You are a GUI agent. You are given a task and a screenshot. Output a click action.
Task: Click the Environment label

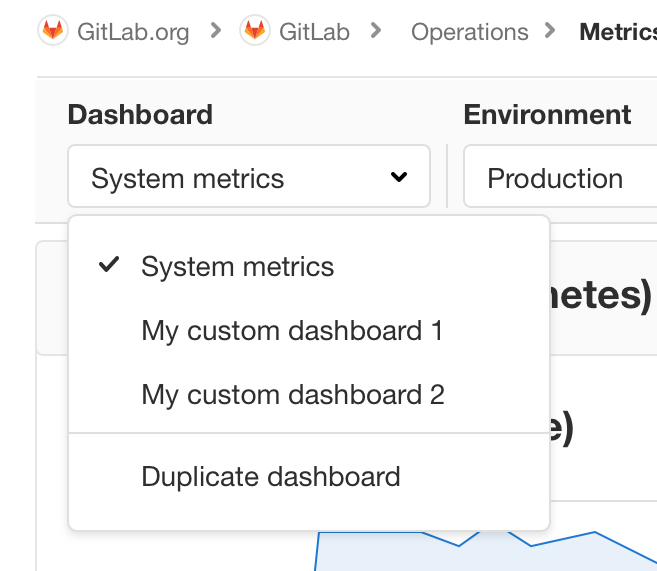(x=547, y=114)
